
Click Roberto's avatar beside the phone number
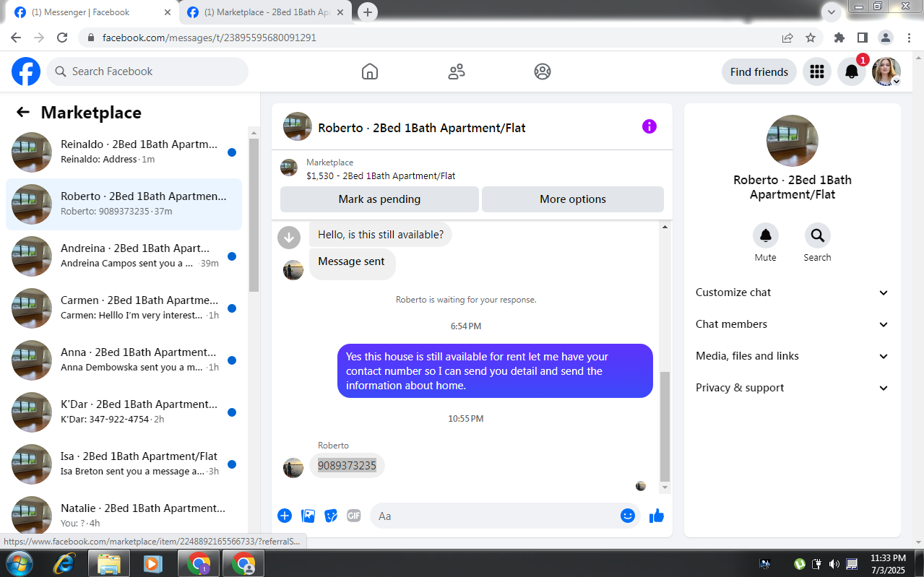(x=293, y=468)
